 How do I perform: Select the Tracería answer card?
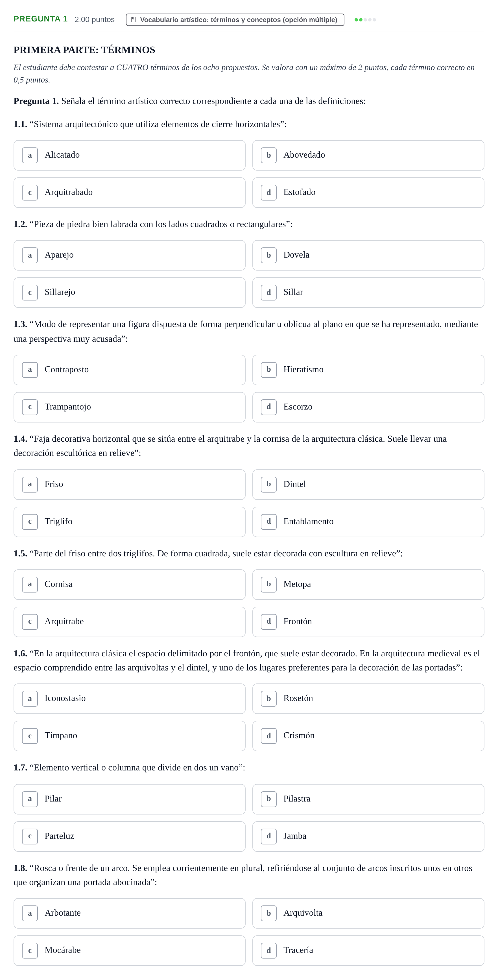pos(368,950)
